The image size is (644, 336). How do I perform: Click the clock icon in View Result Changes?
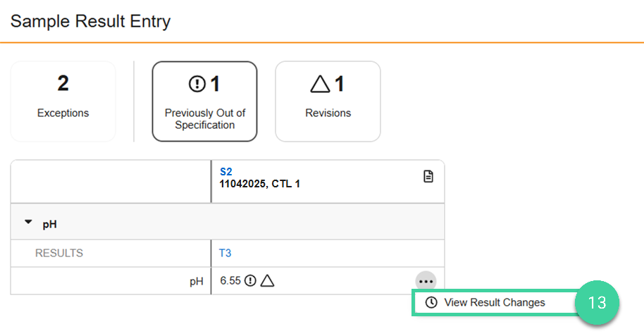click(x=431, y=302)
